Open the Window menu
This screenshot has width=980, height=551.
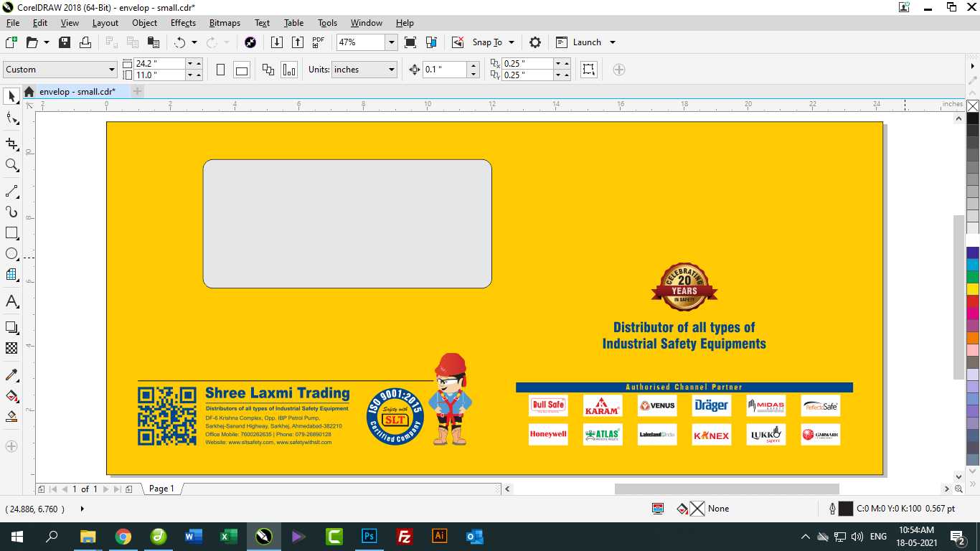(x=367, y=23)
